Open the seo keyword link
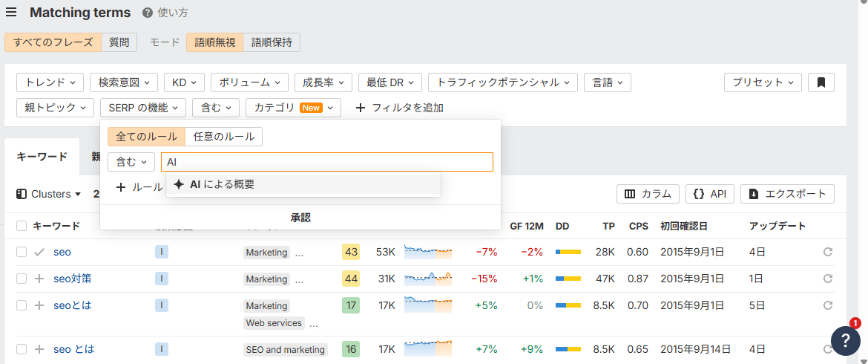The image size is (868, 364). tap(62, 252)
